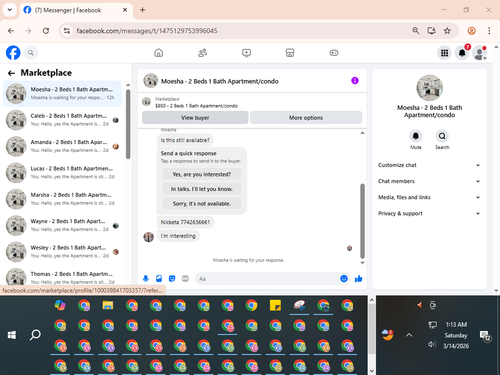Open the account profile avatar menu

tap(480, 53)
